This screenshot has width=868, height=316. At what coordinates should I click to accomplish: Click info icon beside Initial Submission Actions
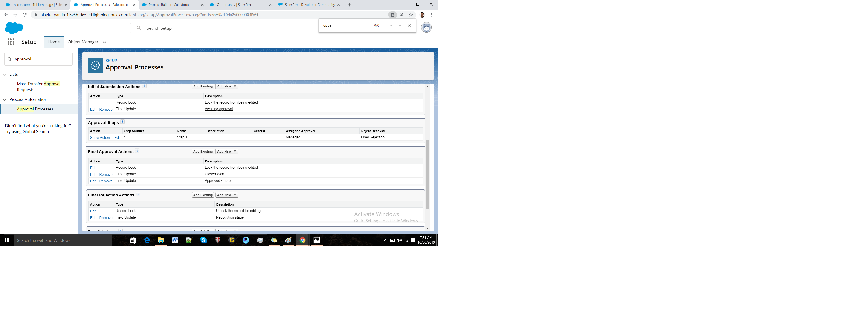pos(144,86)
